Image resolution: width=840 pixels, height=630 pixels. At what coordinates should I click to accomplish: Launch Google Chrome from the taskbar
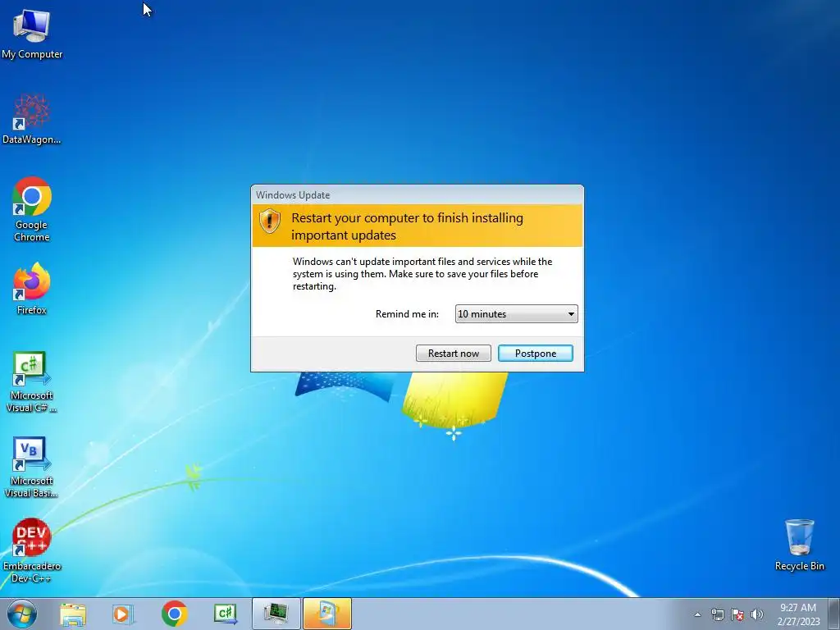click(x=174, y=614)
